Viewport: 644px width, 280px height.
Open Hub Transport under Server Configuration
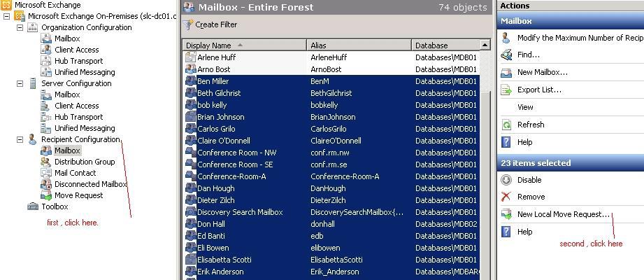(x=78, y=117)
